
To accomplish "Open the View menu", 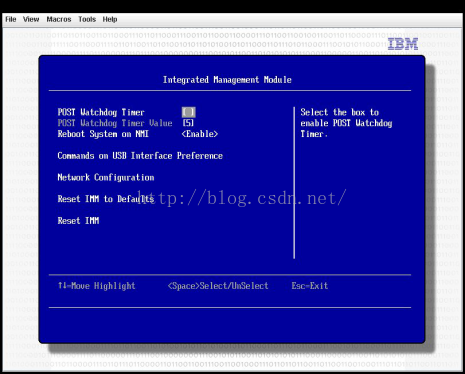I will (x=31, y=19).
